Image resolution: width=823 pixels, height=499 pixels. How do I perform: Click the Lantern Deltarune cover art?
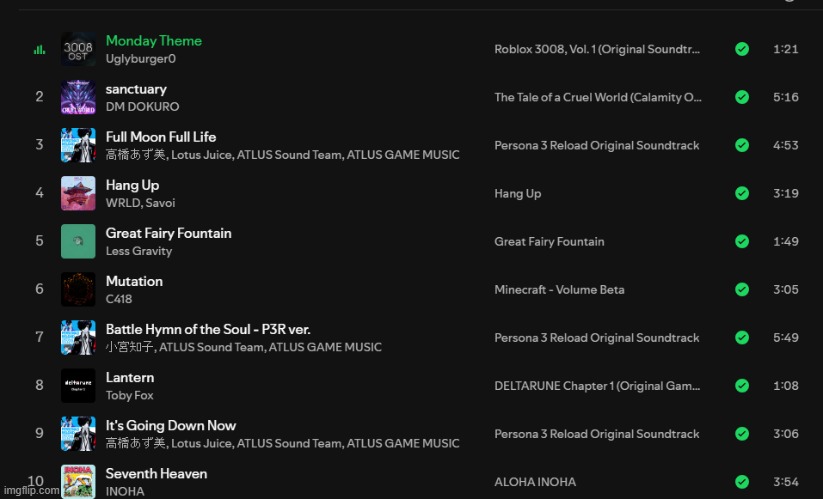pos(78,385)
